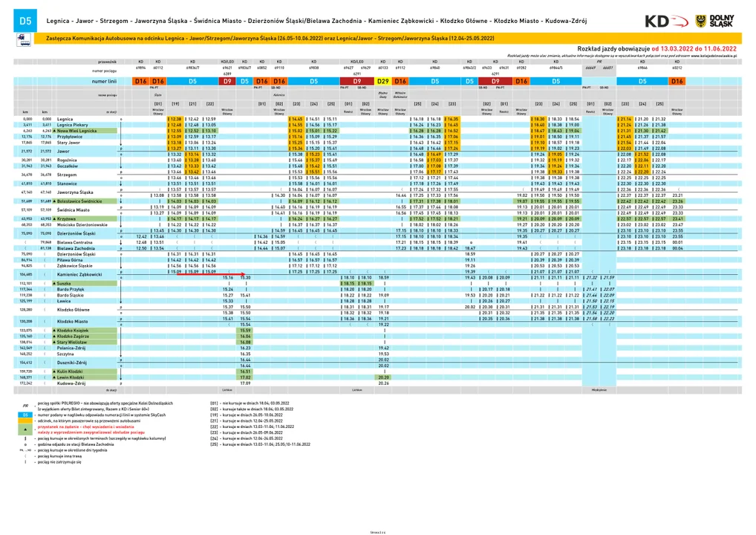Image resolution: width=756 pixels, height=535 pixels.
Task: Click the request-stop triangle beside Lewin Kłodzki
Action: pos(54,377)
